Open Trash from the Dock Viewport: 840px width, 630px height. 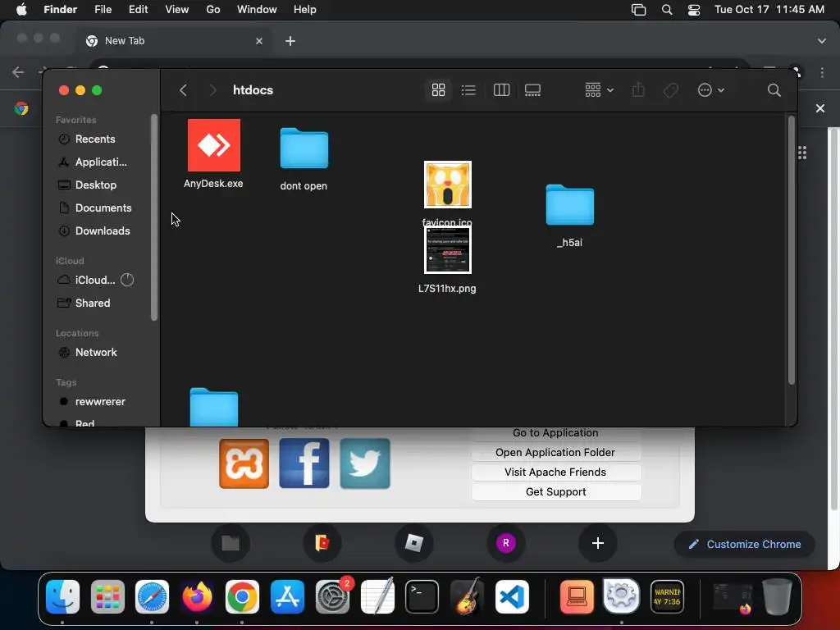(x=777, y=596)
